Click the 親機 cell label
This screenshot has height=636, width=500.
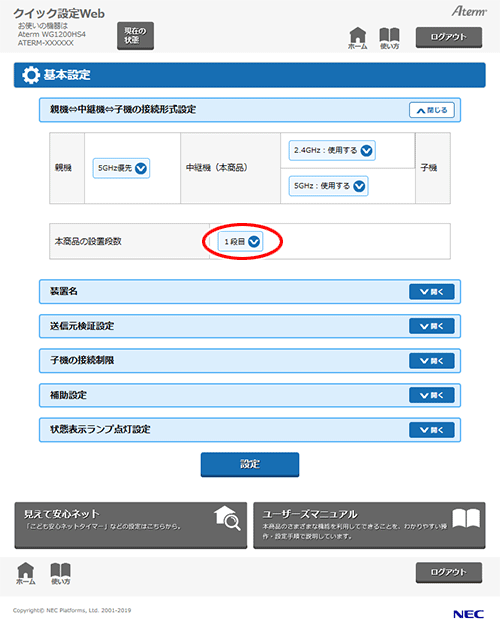tap(63, 168)
